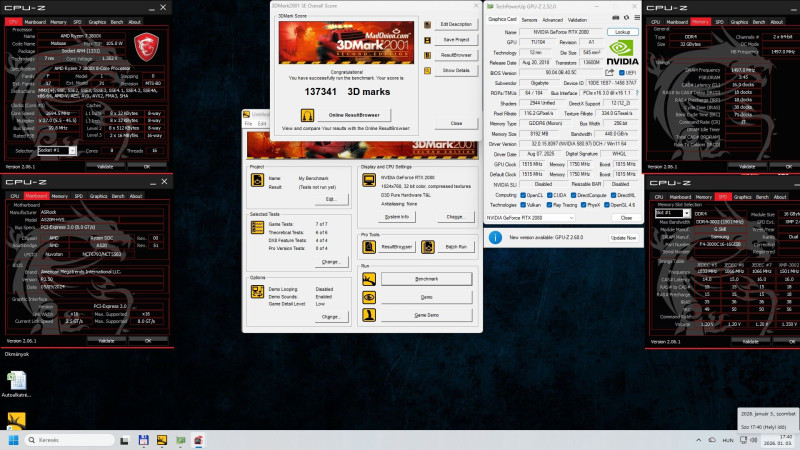The image size is (800, 450).
Task: Click the Bus Interface question mark in GPU-Z
Action: tap(637, 93)
